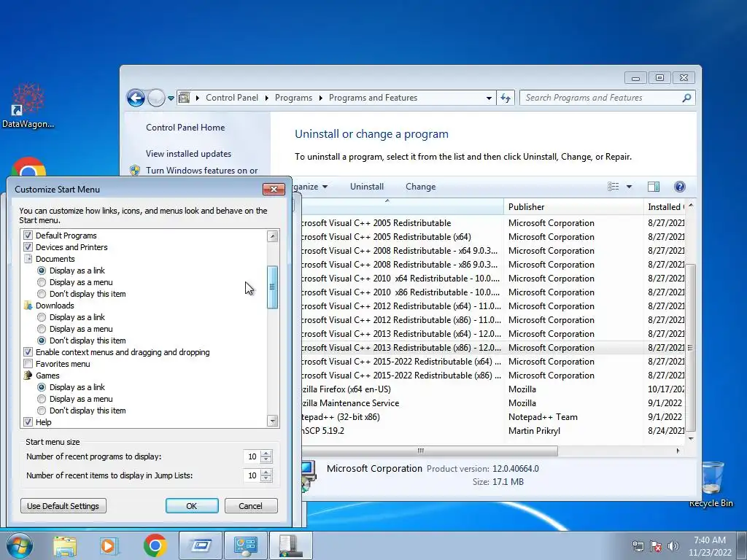Image resolution: width=747 pixels, height=560 pixels.
Task: Open View installed updates link
Action: [189, 154]
